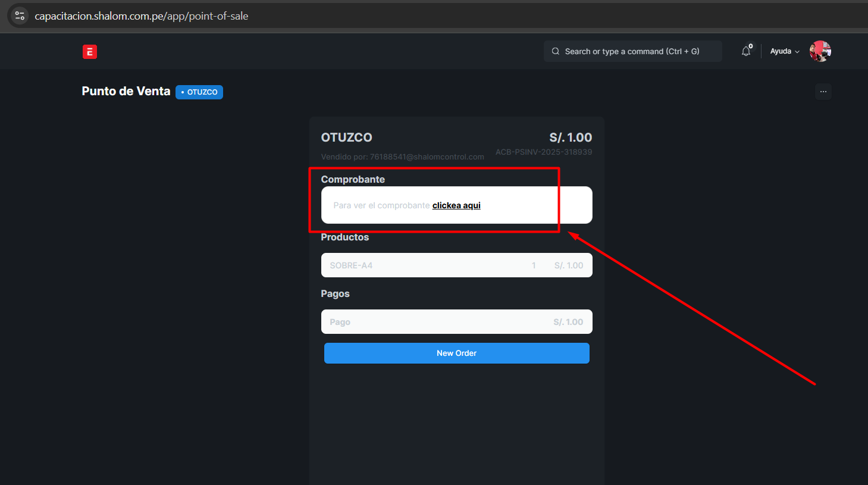
Task: Click the Comprobante section label
Action: [353, 180]
